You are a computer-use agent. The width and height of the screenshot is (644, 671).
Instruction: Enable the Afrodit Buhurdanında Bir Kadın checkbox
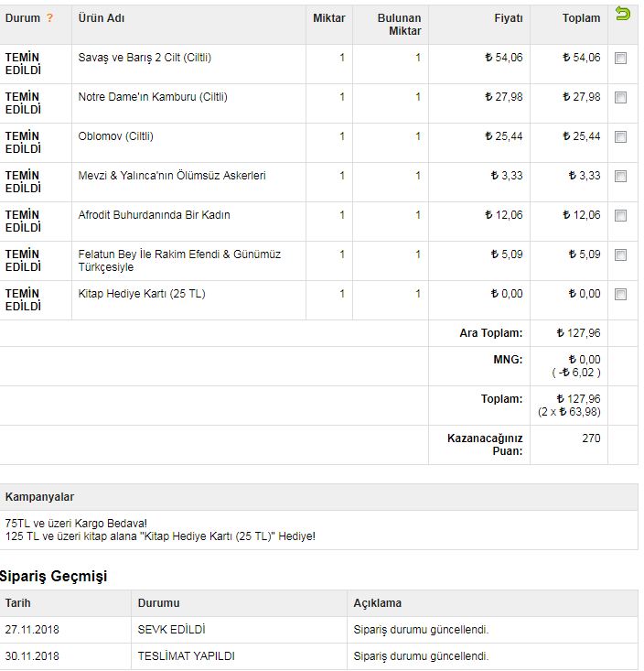coord(621,216)
